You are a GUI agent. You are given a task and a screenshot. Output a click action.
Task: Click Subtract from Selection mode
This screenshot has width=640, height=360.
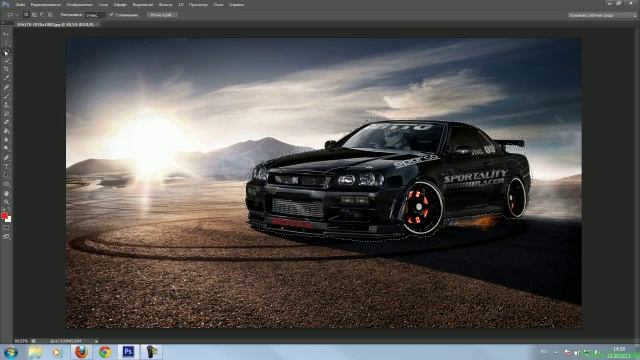tap(42, 15)
